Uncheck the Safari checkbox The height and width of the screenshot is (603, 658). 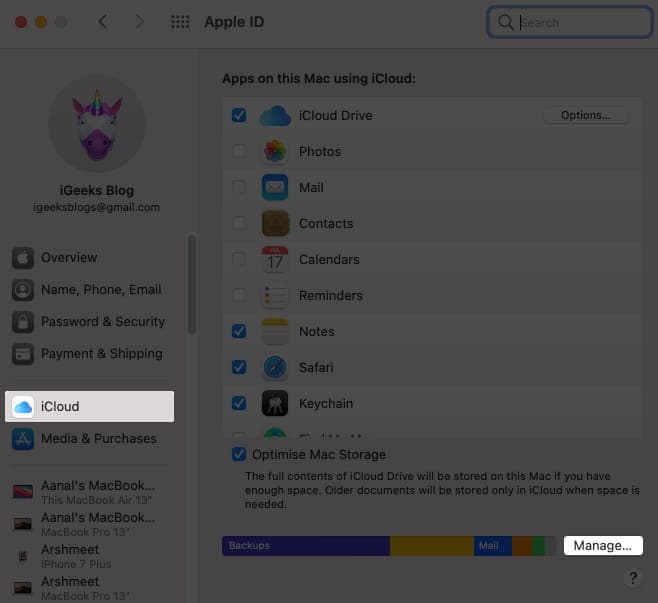[239, 368]
